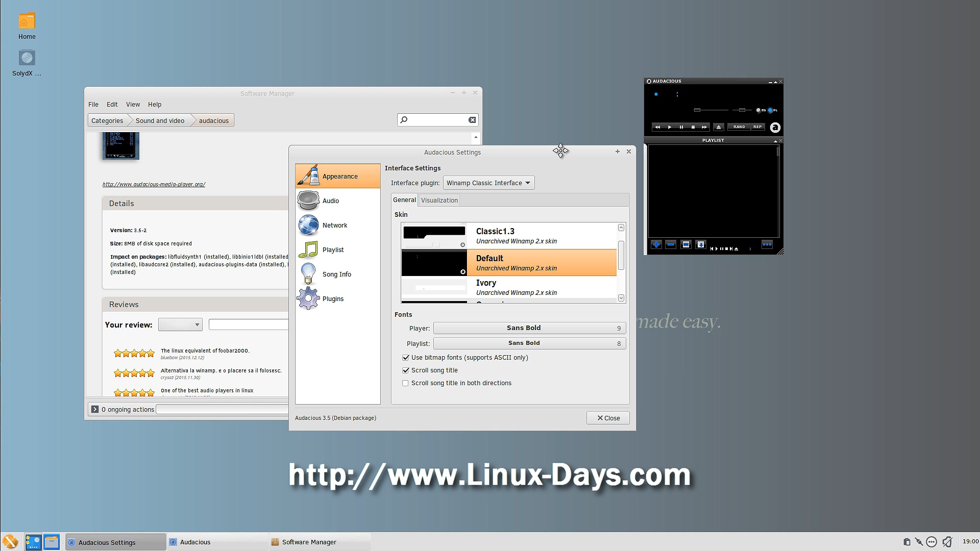
Task: Click the show desktop panel icon
Action: (33, 542)
